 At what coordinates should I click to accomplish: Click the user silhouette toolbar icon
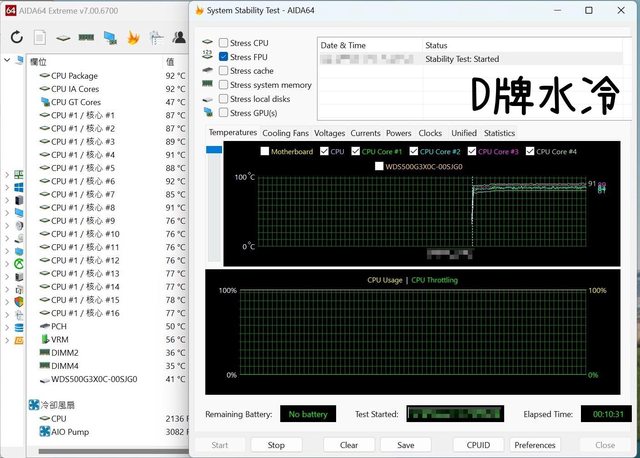[179, 37]
